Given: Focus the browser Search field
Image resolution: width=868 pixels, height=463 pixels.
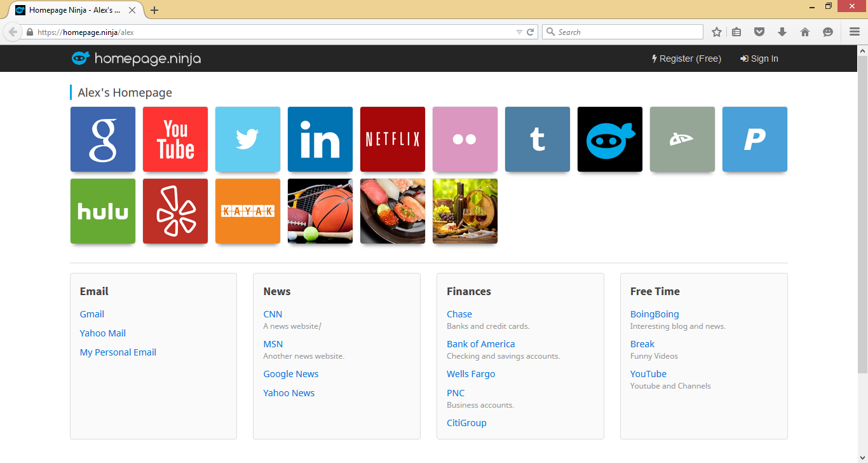Looking at the screenshot, I should pyautogui.click(x=623, y=32).
